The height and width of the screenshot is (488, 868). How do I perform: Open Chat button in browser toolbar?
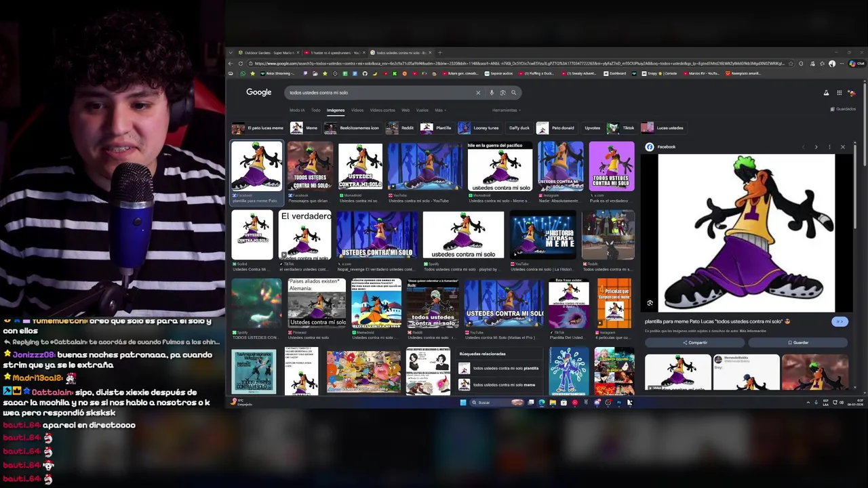(856, 64)
